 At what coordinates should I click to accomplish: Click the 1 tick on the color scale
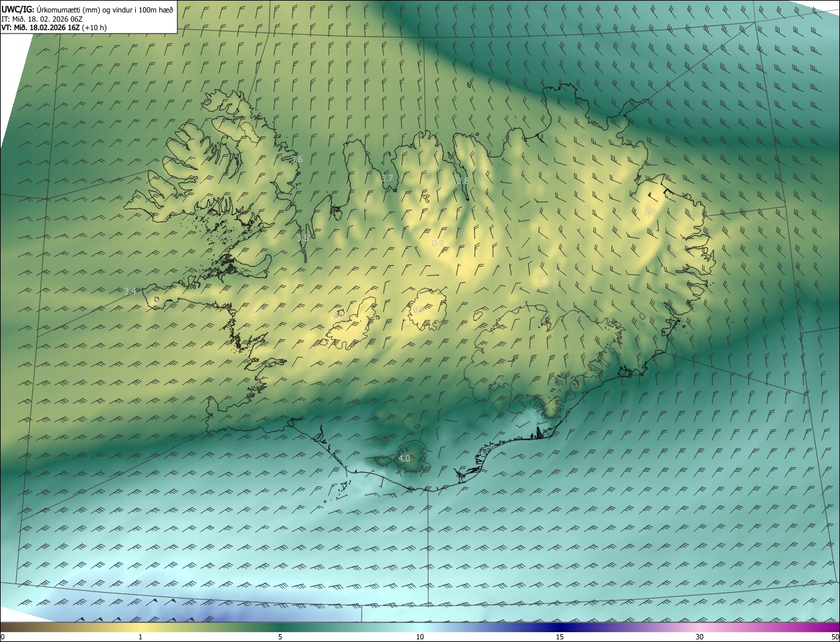140,637
